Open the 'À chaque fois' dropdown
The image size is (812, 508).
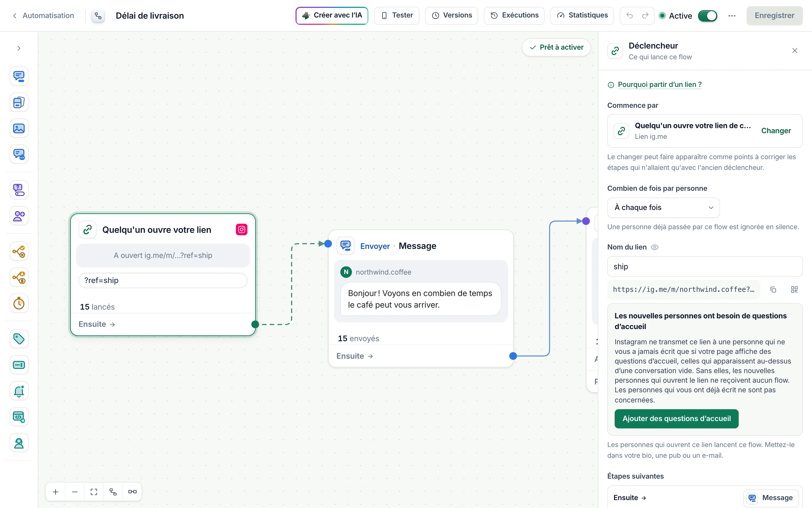click(x=663, y=208)
